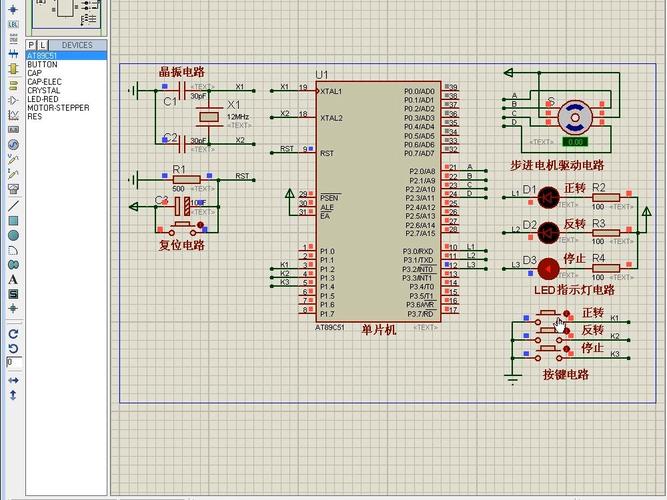This screenshot has height=500, width=667.
Task: Select the 2D box graphics tool
Action: tap(13, 220)
